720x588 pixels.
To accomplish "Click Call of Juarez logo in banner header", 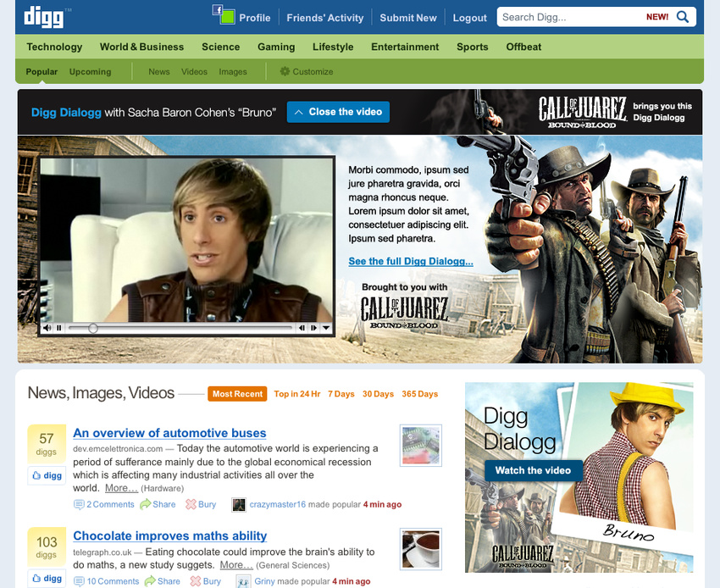I will coord(582,112).
